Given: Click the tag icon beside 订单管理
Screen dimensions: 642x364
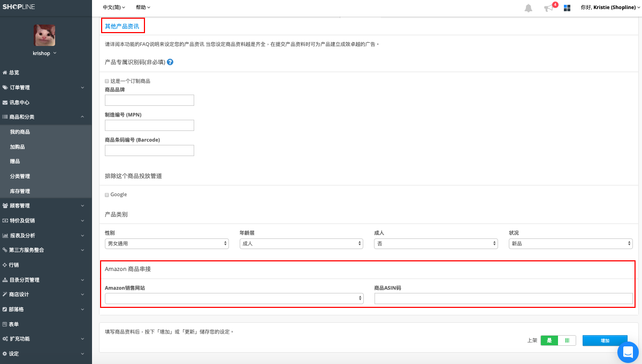Looking at the screenshot, I should point(5,87).
